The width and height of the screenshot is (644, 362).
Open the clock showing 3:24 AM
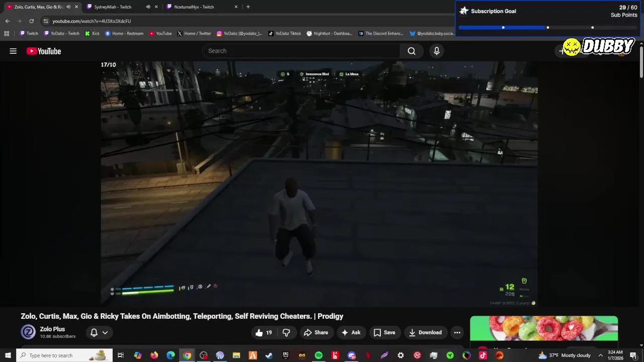[x=615, y=355]
